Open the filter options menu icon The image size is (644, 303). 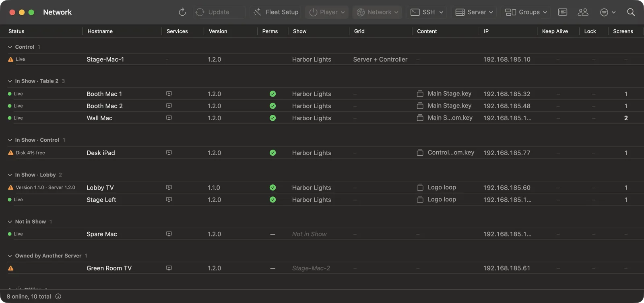point(607,12)
